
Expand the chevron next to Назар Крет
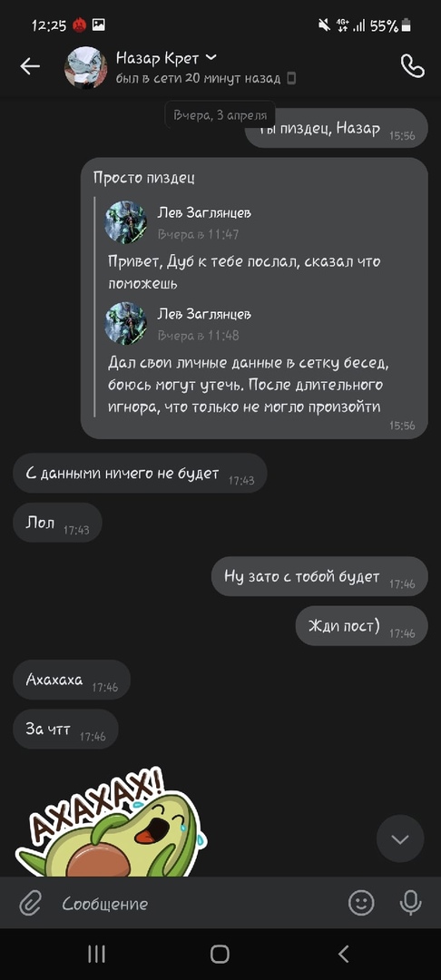click(x=211, y=57)
